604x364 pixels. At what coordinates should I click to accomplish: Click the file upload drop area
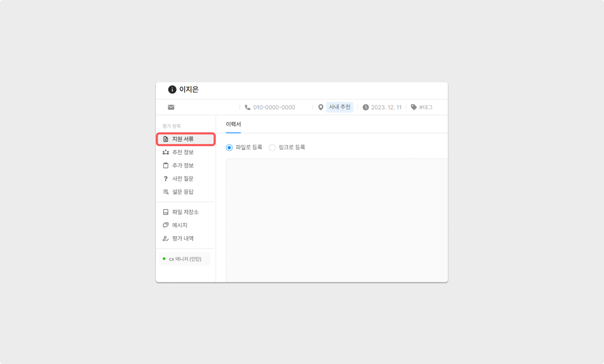pos(337,220)
